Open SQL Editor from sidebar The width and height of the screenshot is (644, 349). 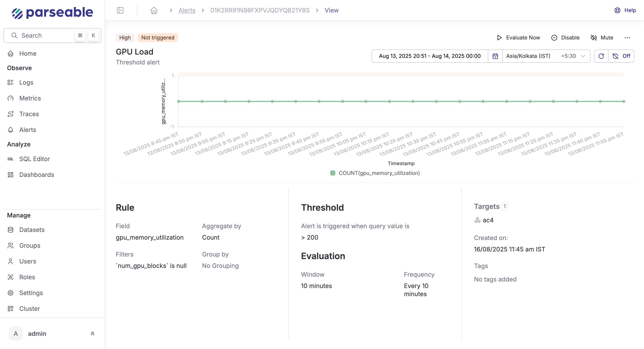(x=34, y=159)
